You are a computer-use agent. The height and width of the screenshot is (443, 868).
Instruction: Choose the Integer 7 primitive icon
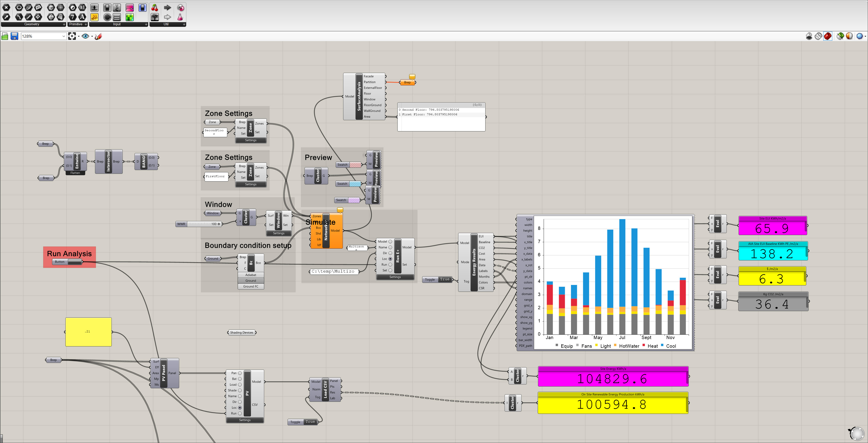(x=73, y=17)
